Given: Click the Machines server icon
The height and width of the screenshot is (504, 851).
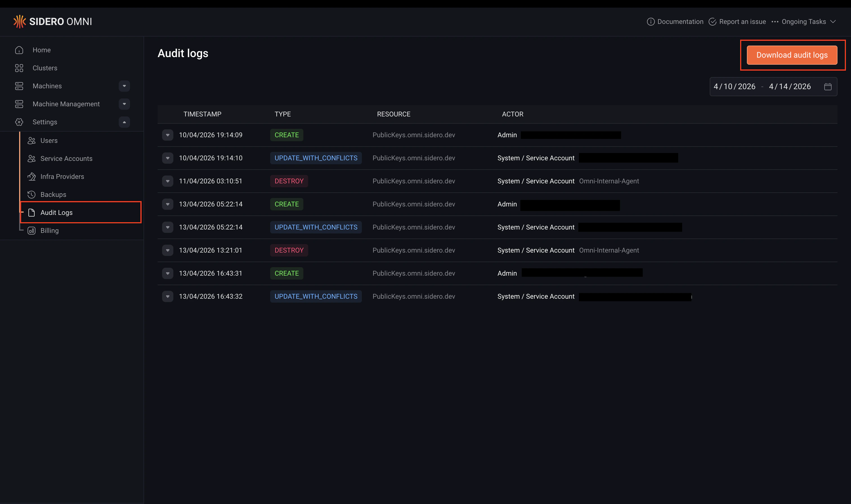Looking at the screenshot, I should [x=19, y=86].
